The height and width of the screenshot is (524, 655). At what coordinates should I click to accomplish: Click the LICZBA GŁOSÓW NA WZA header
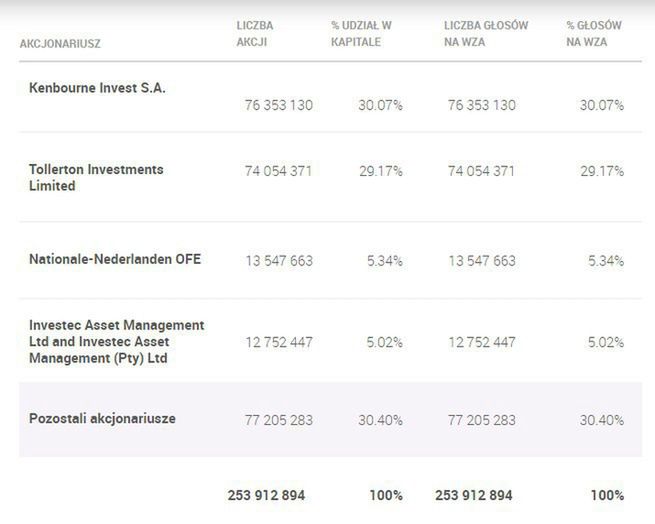[x=484, y=34]
